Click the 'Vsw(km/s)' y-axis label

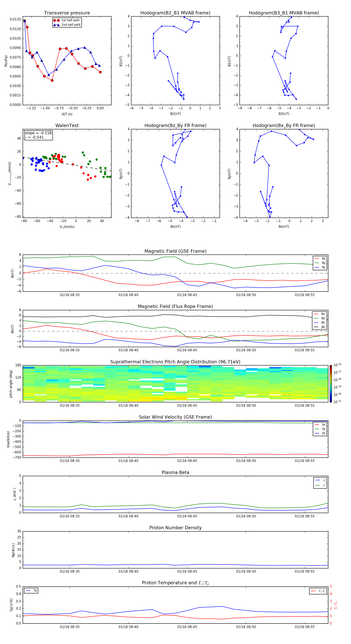(8, 439)
